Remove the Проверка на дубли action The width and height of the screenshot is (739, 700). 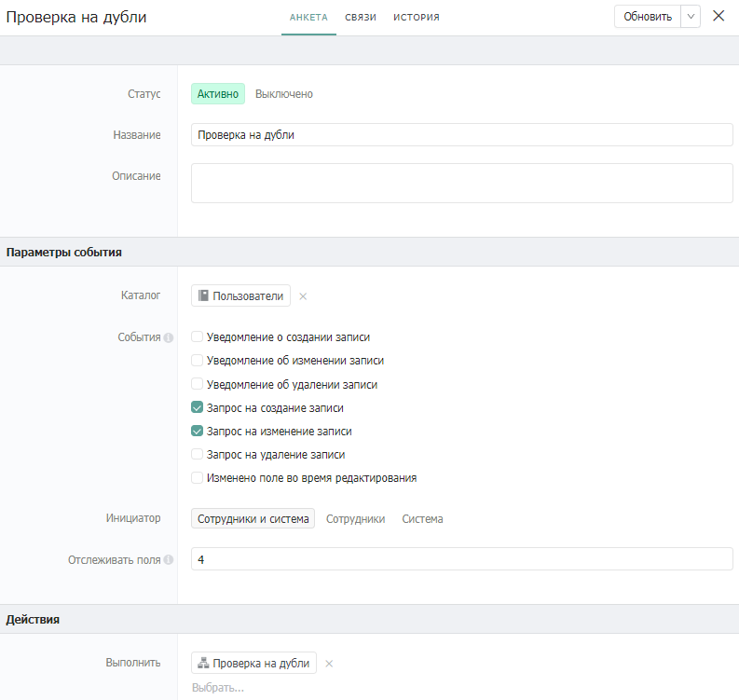[x=329, y=664]
